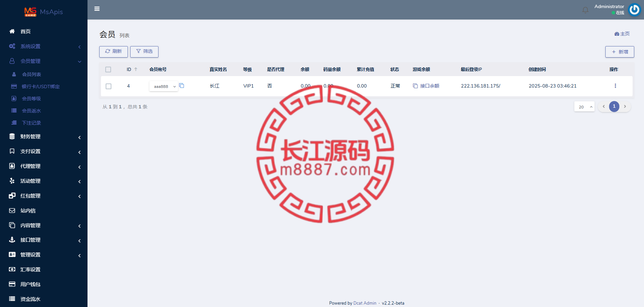Go to 首页 in the sidebar
The width and height of the screenshot is (644, 307).
tap(26, 31)
